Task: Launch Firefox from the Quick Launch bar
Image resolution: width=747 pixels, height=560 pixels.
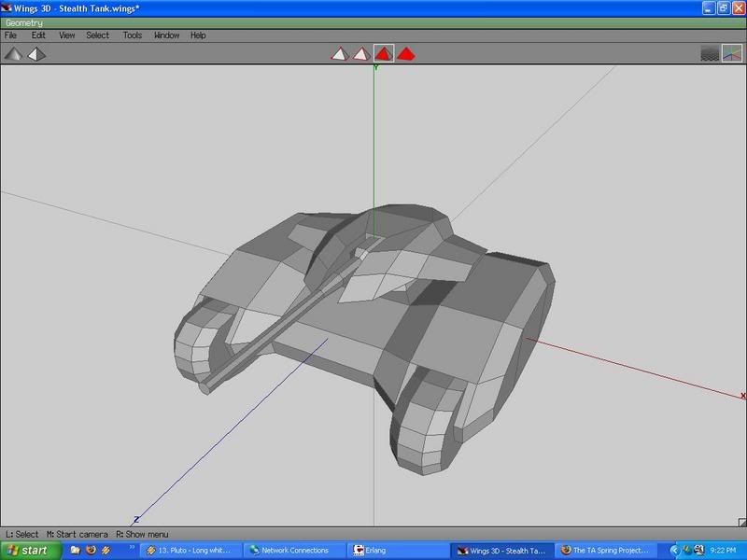Action: (91, 550)
